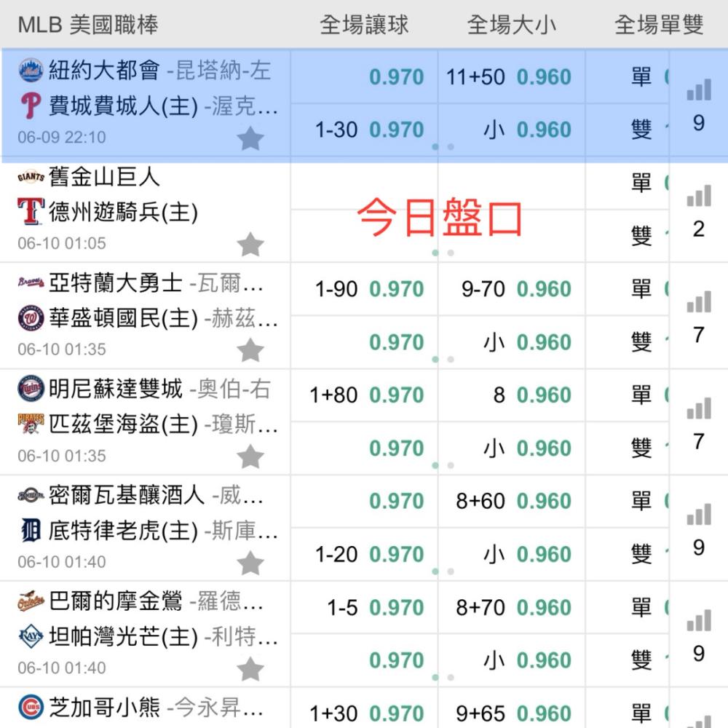The width and height of the screenshot is (728, 728).
Task: Select the 全場讓球 column header
Action: pos(364,25)
